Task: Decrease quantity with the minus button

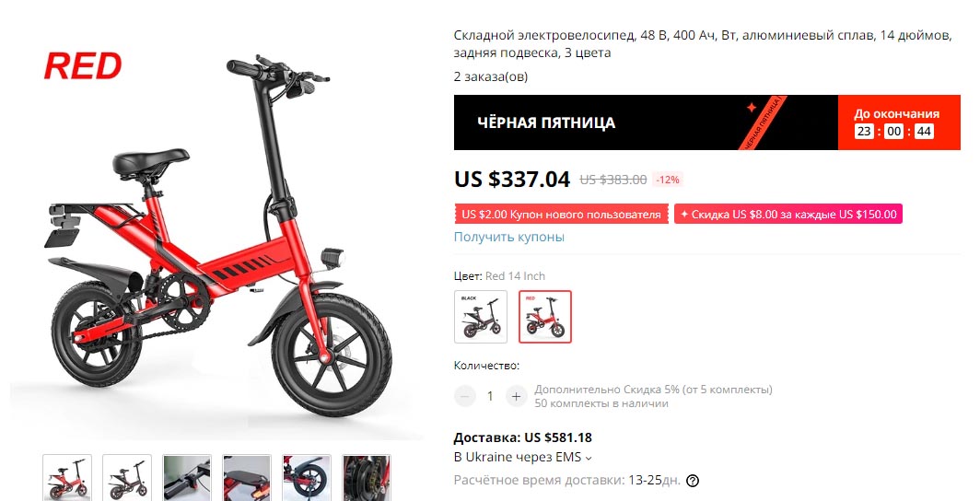Action: click(464, 396)
